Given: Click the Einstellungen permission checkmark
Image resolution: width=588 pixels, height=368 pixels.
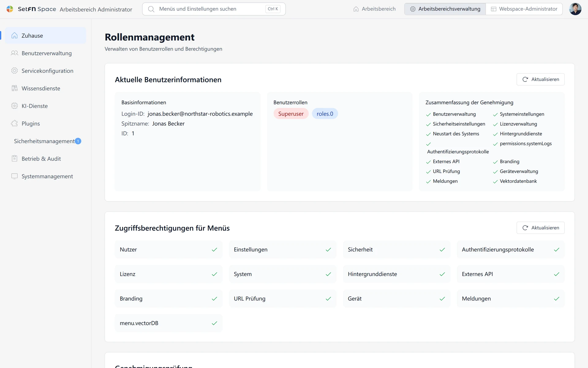Looking at the screenshot, I should point(328,250).
